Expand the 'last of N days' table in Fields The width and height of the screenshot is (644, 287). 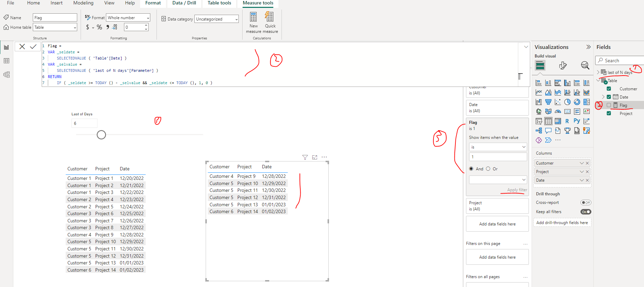[599, 72]
